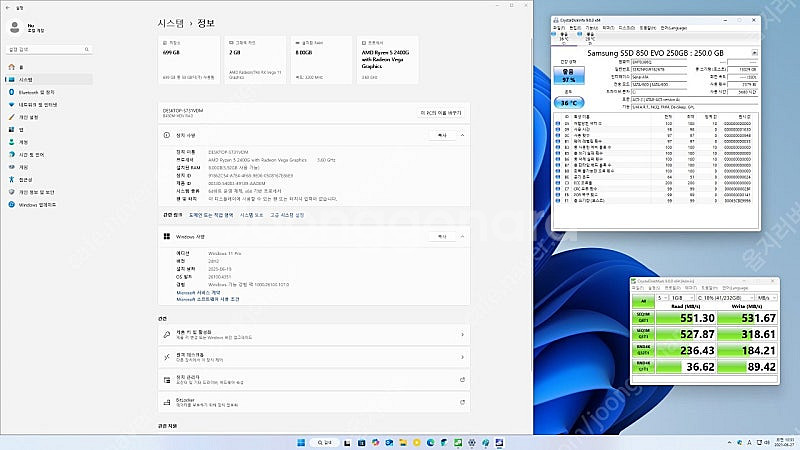Run all benchmarks with All button in CrystalDiskMark
The width and height of the screenshot is (800, 450).
pos(643,301)
